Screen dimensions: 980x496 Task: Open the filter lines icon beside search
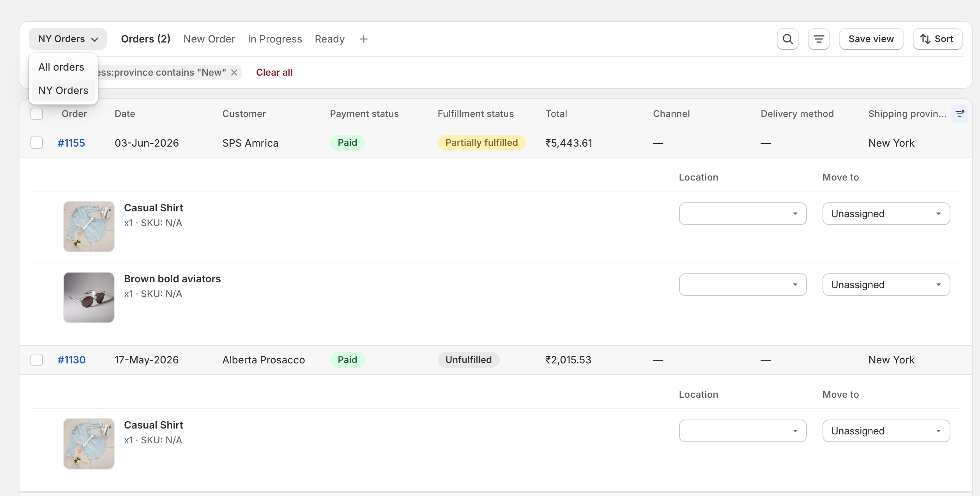(x=819, y=39)
